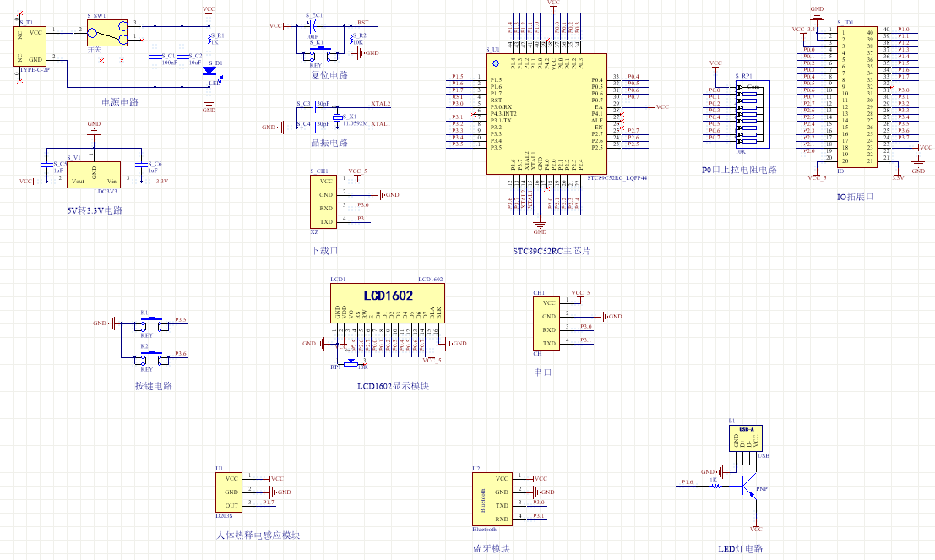
Task: Select the 1K base resistor near P1.6
Action: [715, 486]
